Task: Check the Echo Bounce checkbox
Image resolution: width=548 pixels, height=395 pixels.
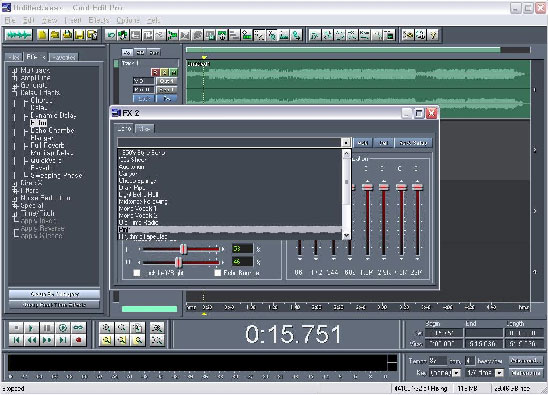Action: (x=218, y=273)
